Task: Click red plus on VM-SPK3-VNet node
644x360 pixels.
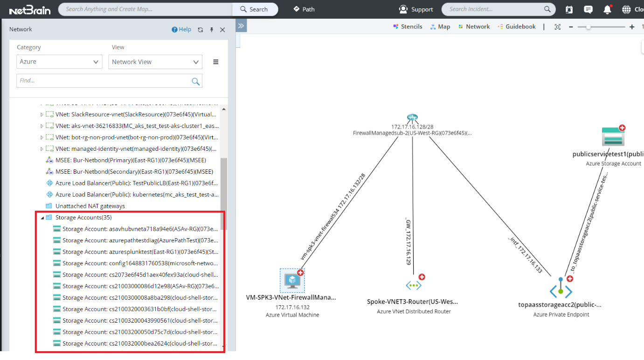Action: click(300, 273)
